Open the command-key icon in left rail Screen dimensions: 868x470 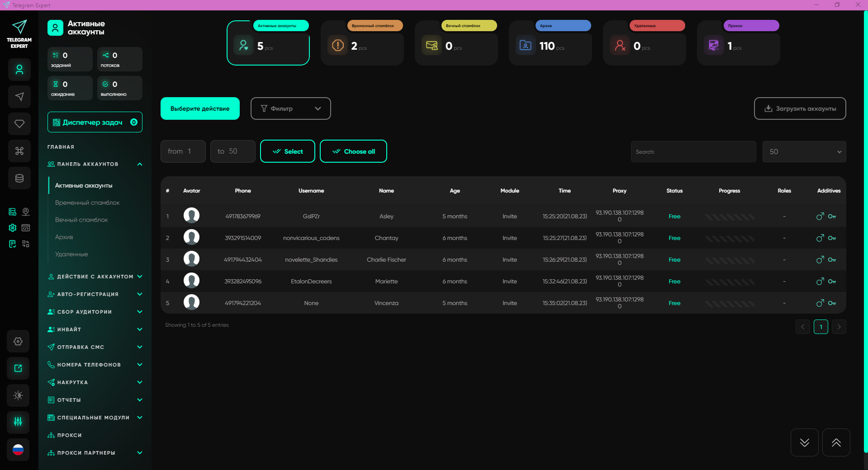[19, 151]
